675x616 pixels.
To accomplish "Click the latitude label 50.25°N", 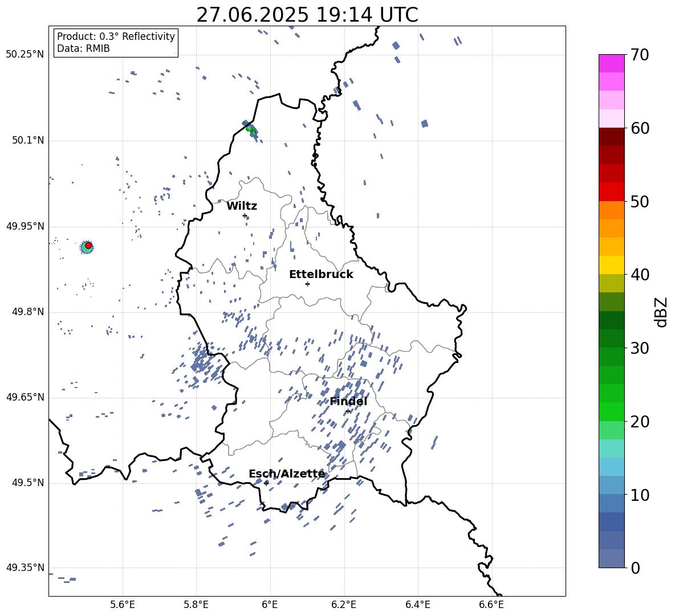I will pos(25,55).
